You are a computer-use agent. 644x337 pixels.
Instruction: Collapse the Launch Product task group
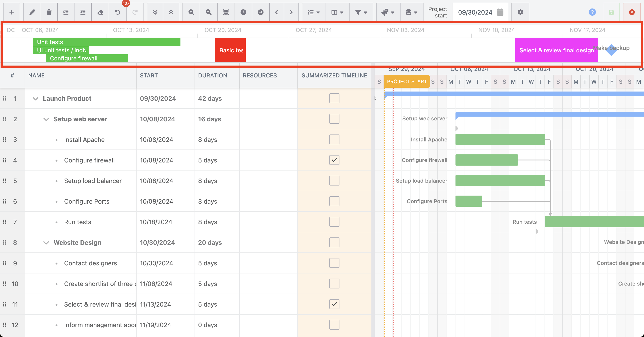[x=36, y=99]
